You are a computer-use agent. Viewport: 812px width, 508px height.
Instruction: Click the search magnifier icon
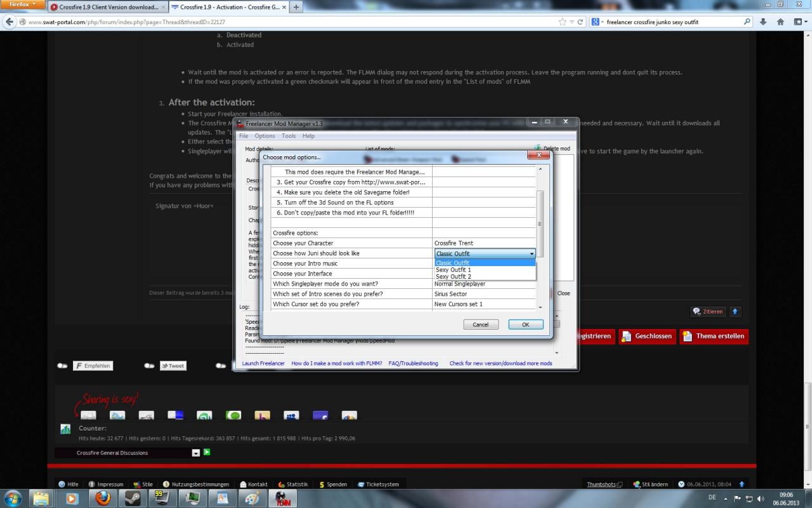[x=747, y=22]
